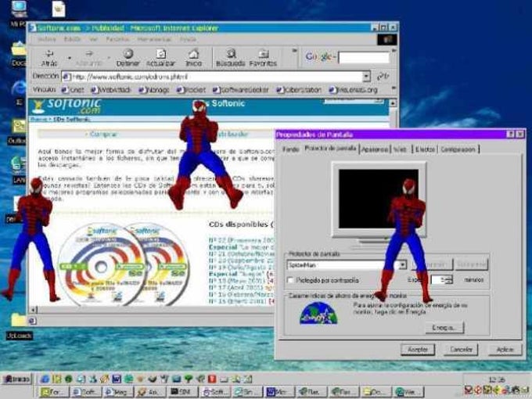Switch to the Fondo tab
The height and width of the screenshot is (399, 532).
point(291,149)
